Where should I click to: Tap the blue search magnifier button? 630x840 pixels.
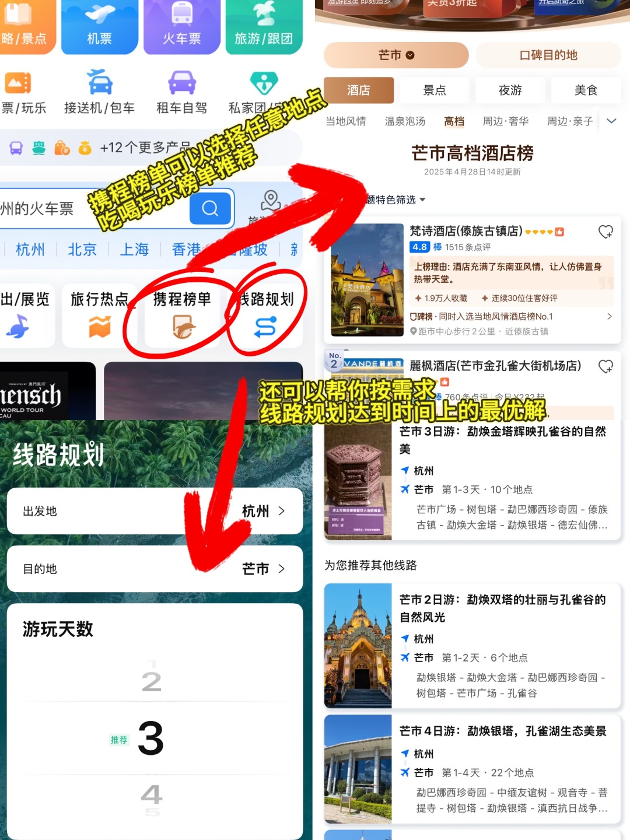pyautogui.click(x=210, y=208)
